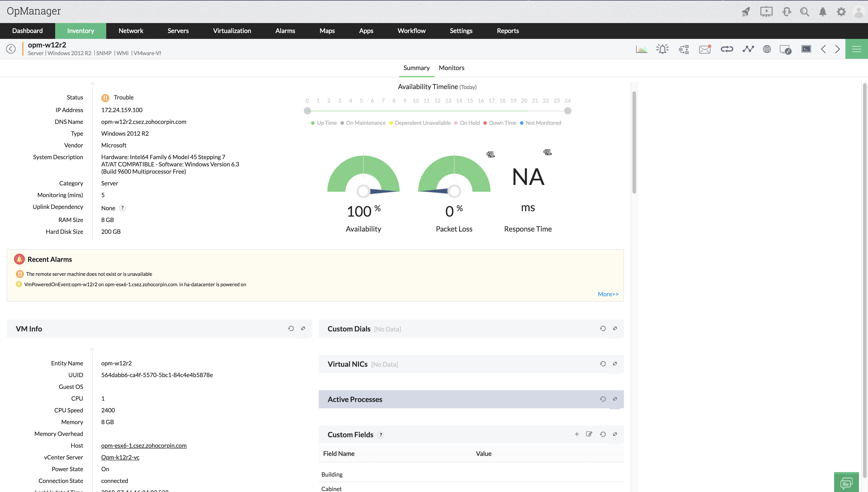Refresh the Virtual NICs widget
The height and width of the screenshot is (492, 868).
(x=603, y=364)
